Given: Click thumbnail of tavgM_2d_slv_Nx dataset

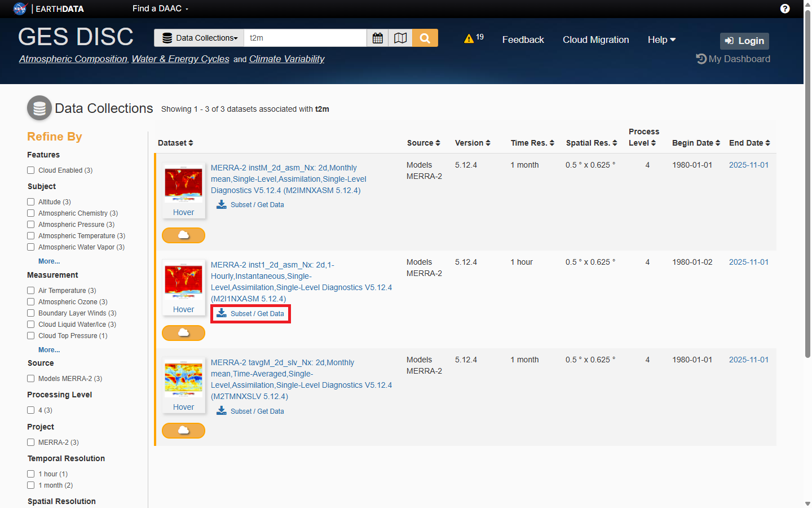Looking at the screenshot, I should pyautogui.click(x=183, y=379).
